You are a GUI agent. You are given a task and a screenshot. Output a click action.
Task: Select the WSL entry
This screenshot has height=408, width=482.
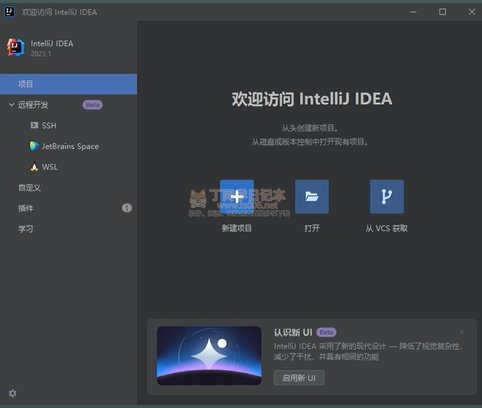click(x=68, y=167)
